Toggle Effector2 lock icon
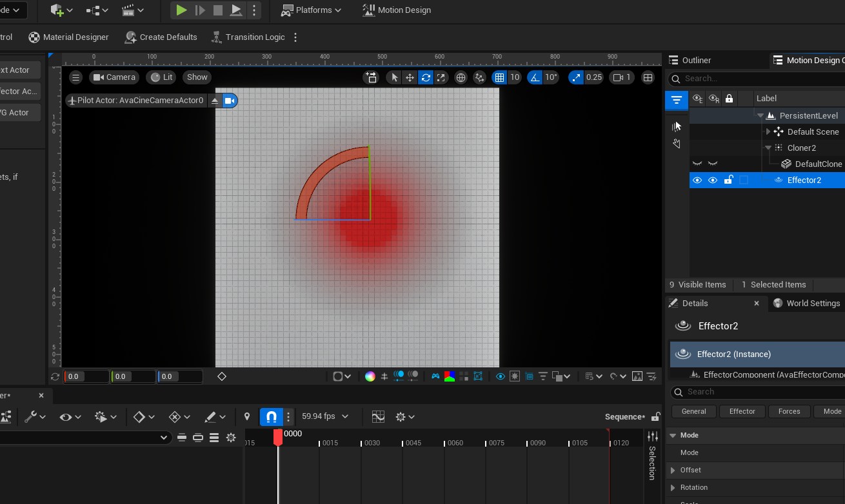The image size is (845, 504). (x=728, y=180)
